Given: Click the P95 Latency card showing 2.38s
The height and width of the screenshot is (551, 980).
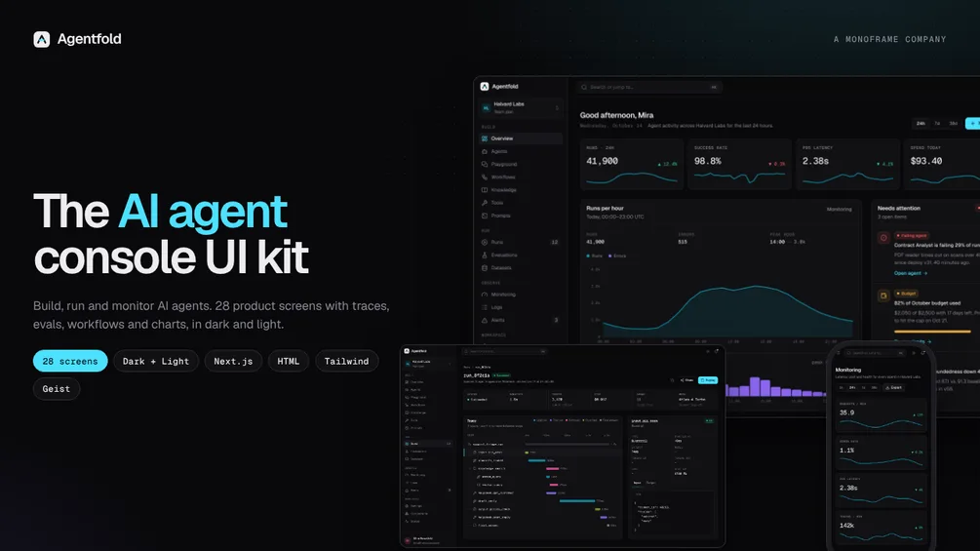Looking at the screenshot, I should pyautogui.click(x=847, y=164).
